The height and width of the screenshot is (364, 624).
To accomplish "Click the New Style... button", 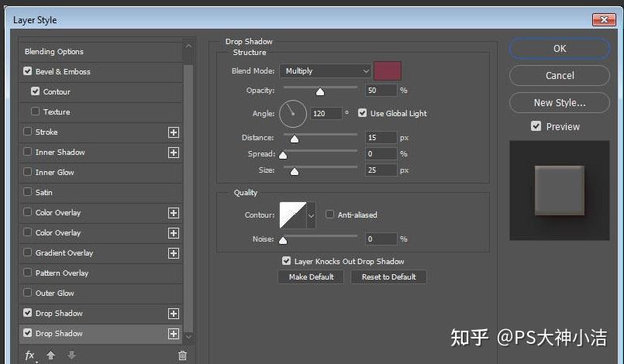I will pos(560,103).
